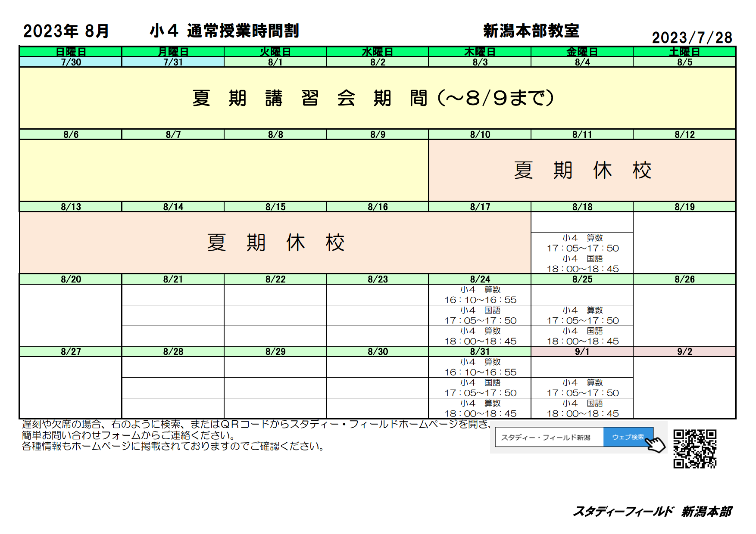The width and height of the screenshot is (756, 534).
Task: Click the 8/27 date cell
Action: click(x=71, y=351)
